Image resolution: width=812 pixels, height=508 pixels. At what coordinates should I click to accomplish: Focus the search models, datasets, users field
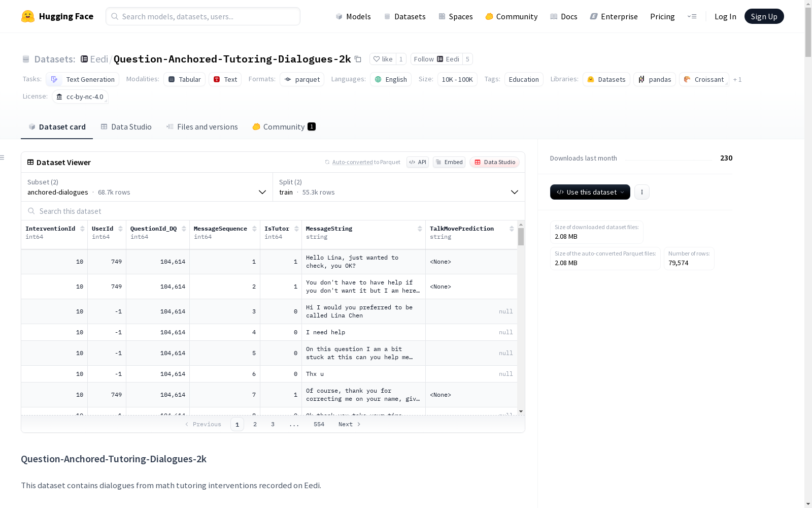203,16
